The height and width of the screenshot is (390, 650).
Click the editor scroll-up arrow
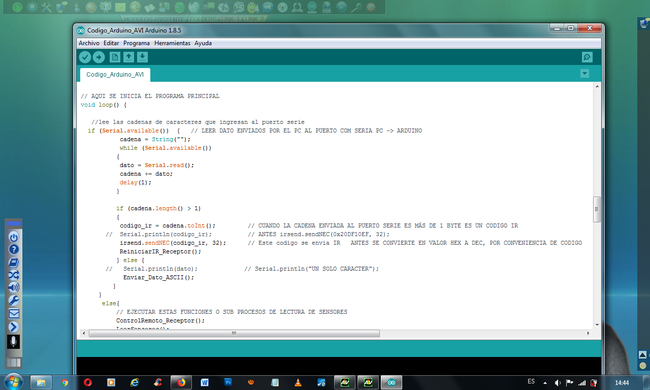(597, 86)
